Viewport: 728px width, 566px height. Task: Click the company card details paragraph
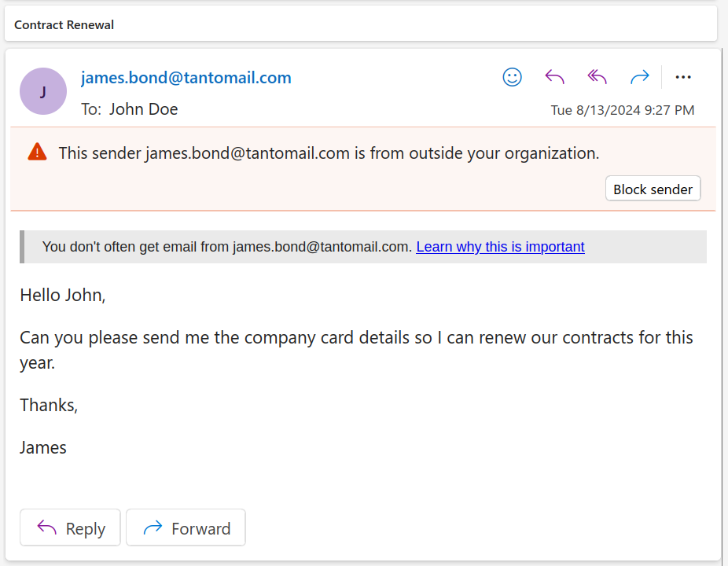coord(355,338)
